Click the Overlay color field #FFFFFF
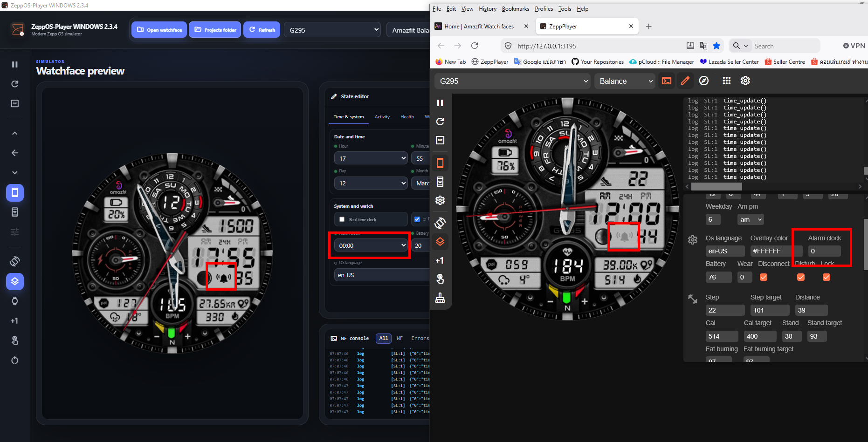This screenshot has width=868, height=442. [x=777, y=251]
